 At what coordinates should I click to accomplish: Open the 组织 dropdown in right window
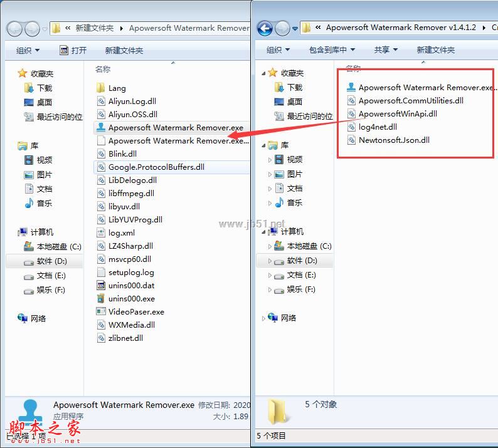click(x=278, y=50)
